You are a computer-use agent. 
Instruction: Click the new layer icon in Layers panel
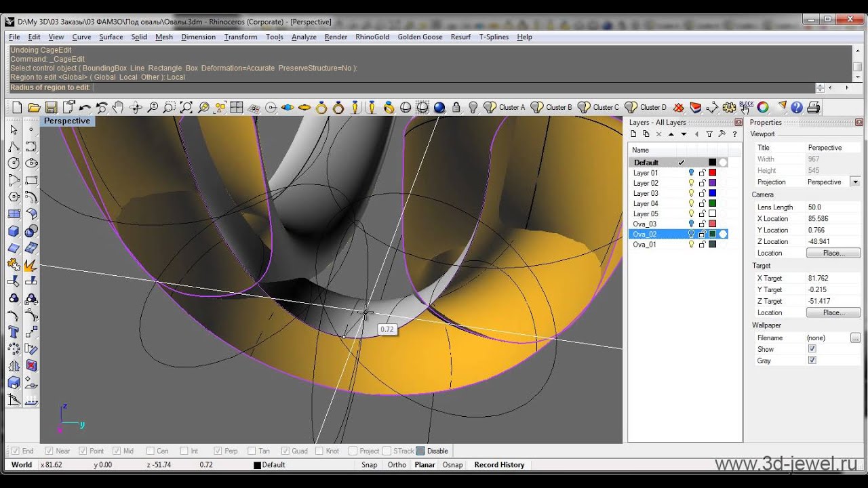point(633,134)
